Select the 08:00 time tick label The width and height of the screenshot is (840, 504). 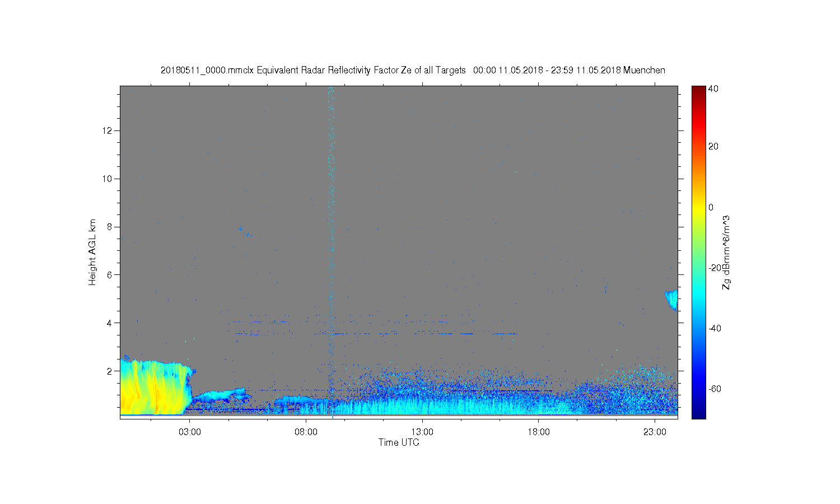point(306,432)
